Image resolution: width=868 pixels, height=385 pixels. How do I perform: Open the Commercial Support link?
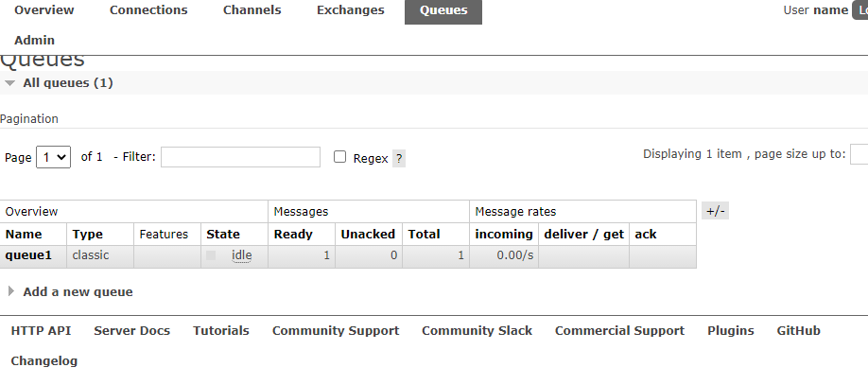coord(619,331)
